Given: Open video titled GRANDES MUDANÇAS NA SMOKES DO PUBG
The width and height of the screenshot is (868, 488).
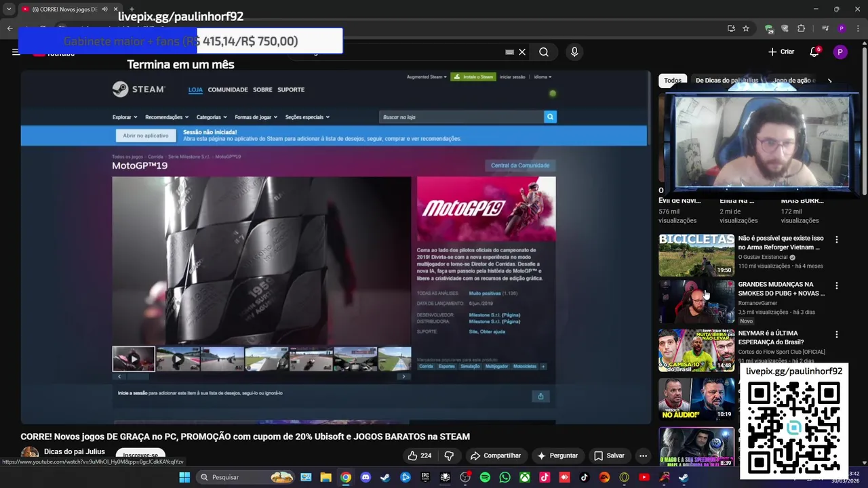Looking at the screenshot, I should [x=782, y=289].
